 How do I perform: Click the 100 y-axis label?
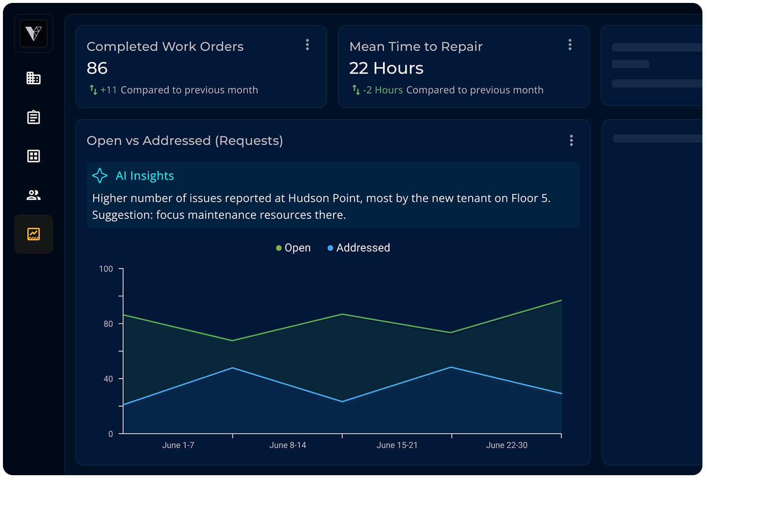[x=106, y=269]
